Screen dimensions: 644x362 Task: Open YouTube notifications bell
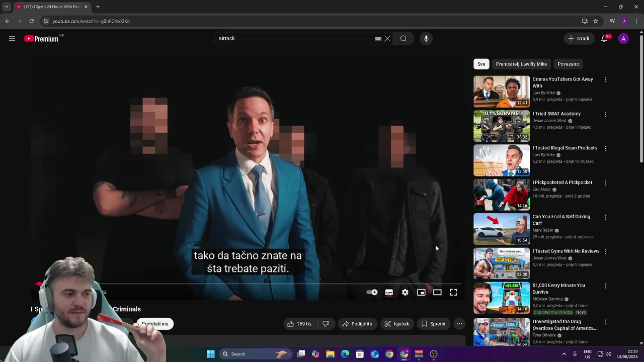(x=604, y=39)
